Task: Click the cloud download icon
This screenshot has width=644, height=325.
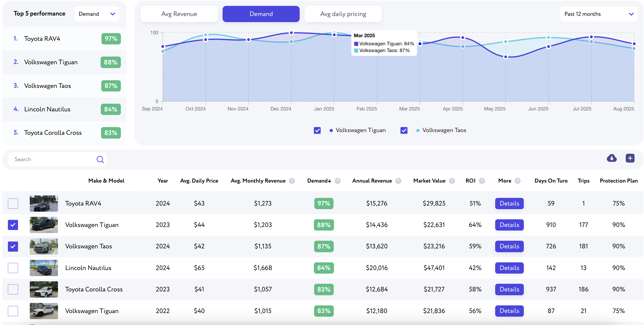Action: 612,158
